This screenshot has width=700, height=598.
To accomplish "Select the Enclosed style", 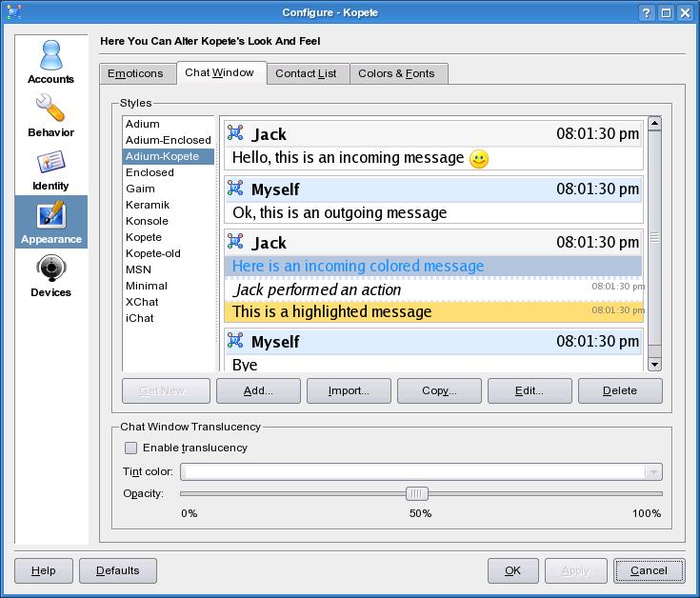I will (x=169, y=172).
